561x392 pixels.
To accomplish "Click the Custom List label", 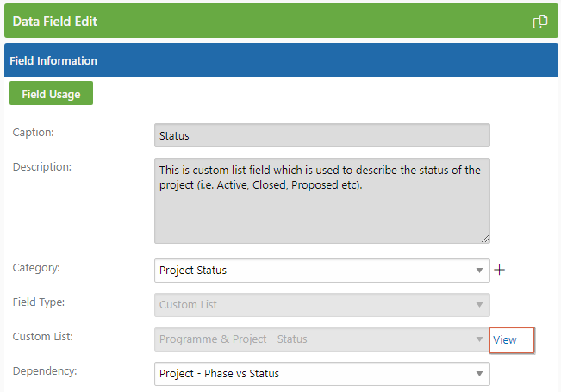I will (x=42, y=337).
